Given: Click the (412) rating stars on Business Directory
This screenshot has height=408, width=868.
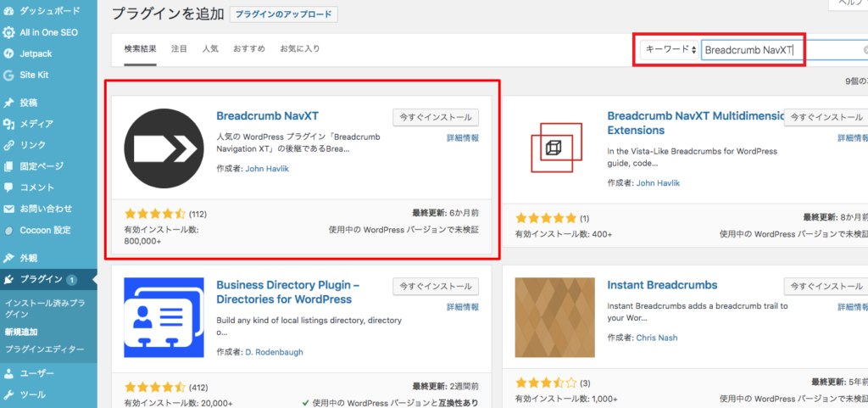Looking at the screenshot, I should coord(155,387).
